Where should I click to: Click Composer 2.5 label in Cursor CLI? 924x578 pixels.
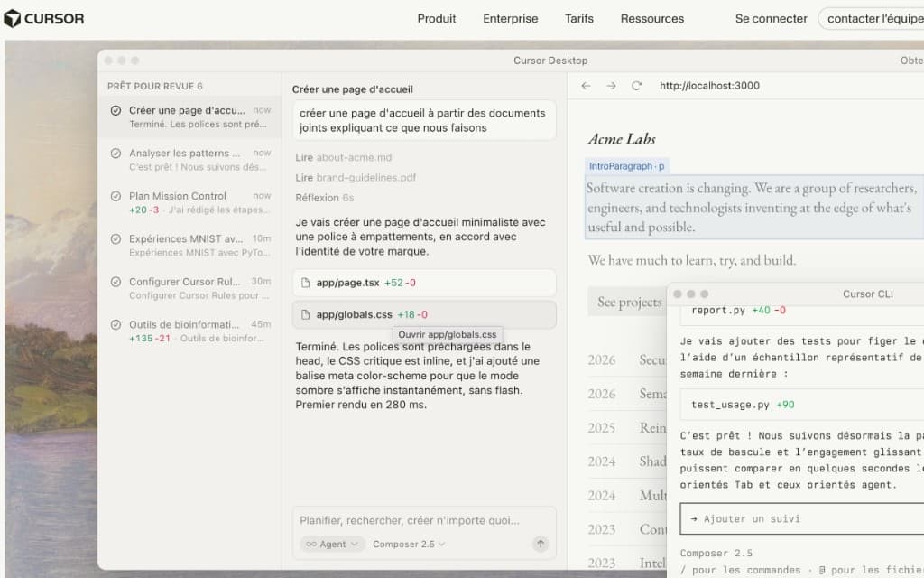pos(716,554)
